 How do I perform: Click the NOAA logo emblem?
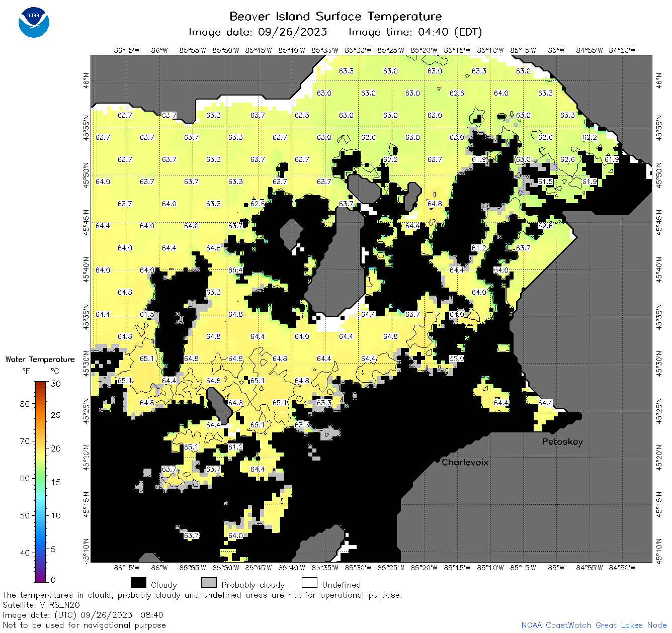tap(34, 23)
